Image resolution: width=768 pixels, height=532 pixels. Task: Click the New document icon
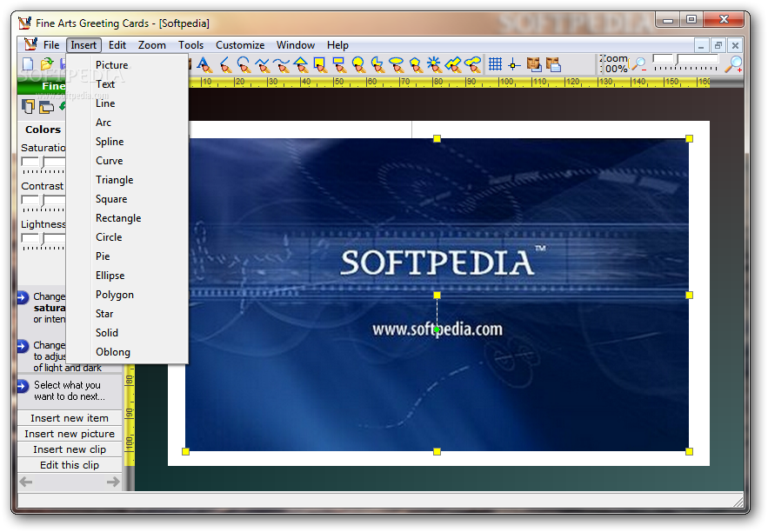(28, 64)
